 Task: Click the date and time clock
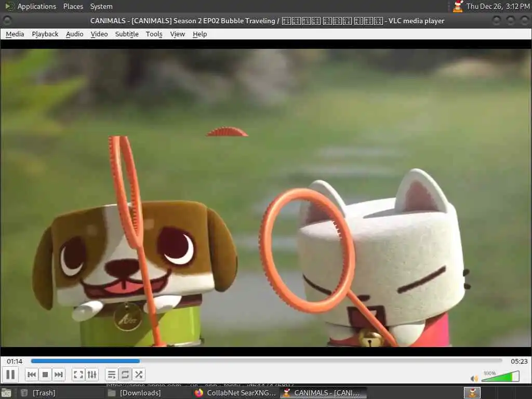tap(498, 6)
